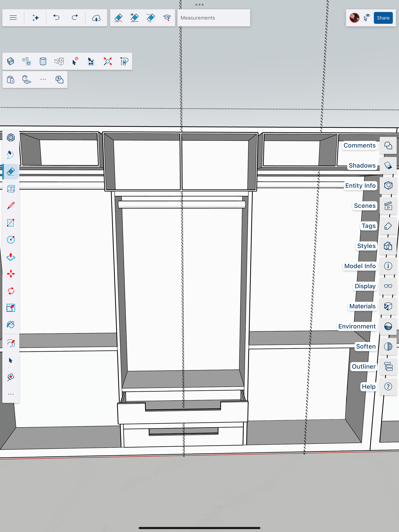Image resolution: width=399 pixels, height=532 pixels.
Task: Toggle the Display glasses panel
Action: (x=388, y=286)
